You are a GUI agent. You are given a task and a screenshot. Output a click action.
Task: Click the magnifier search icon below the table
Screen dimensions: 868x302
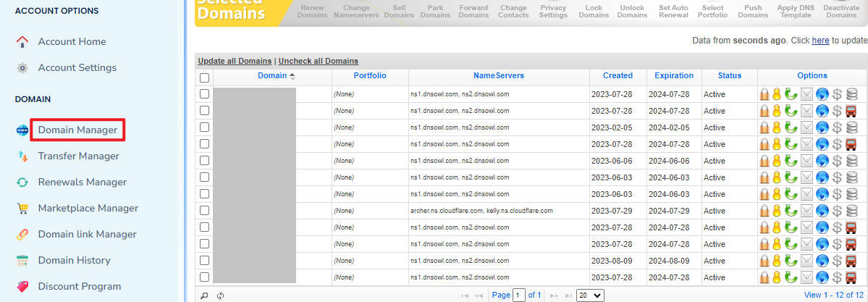click(x=204, y=295)
